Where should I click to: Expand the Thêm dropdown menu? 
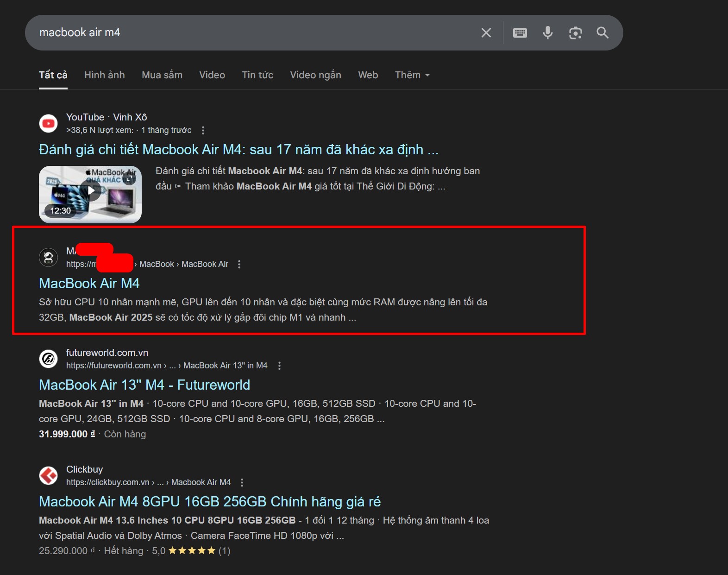(412, 75)
